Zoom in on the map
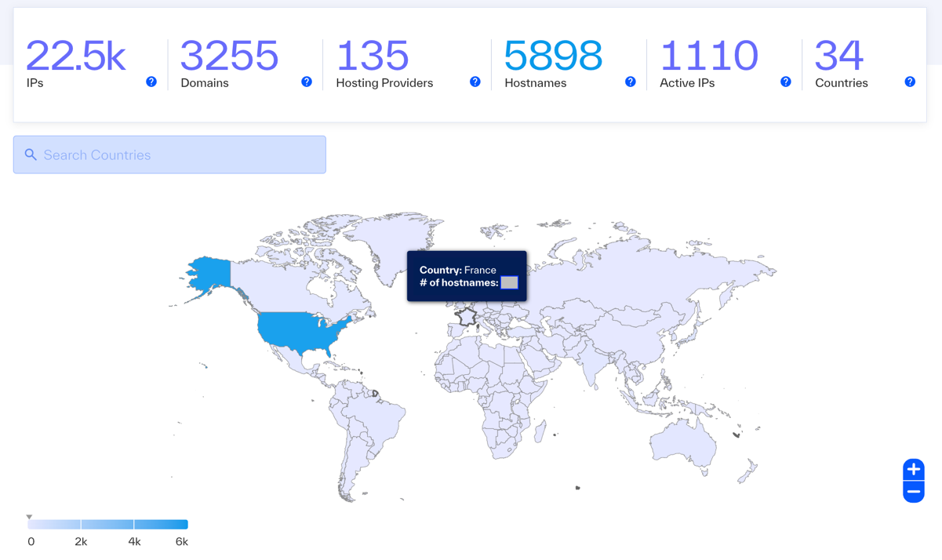Screen dimensions: 942x560 [914, 469]
